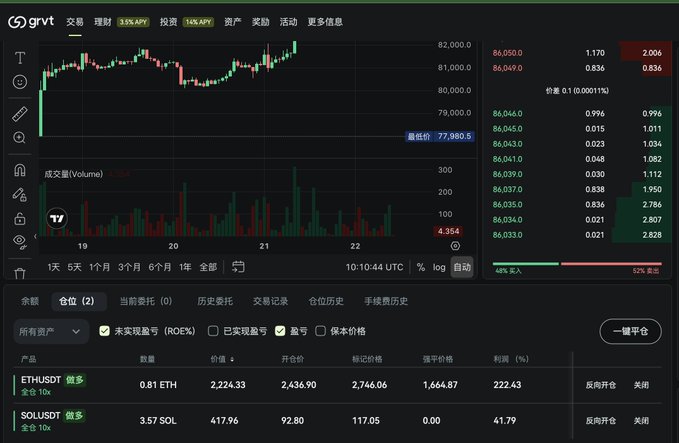Open the 更多信息 menu

(325, 22)
